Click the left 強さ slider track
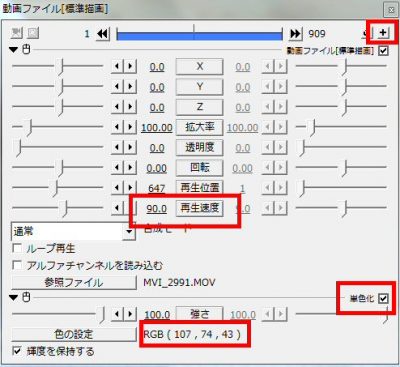Image resolution: width=400 pixels, height=367 pixels. (x=58, y=314)
